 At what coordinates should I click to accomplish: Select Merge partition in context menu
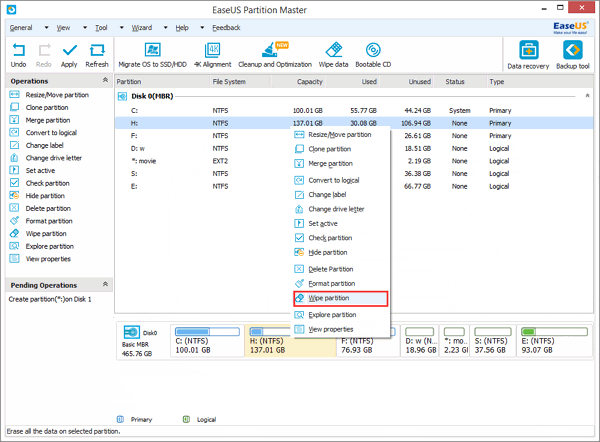[341, 163]
